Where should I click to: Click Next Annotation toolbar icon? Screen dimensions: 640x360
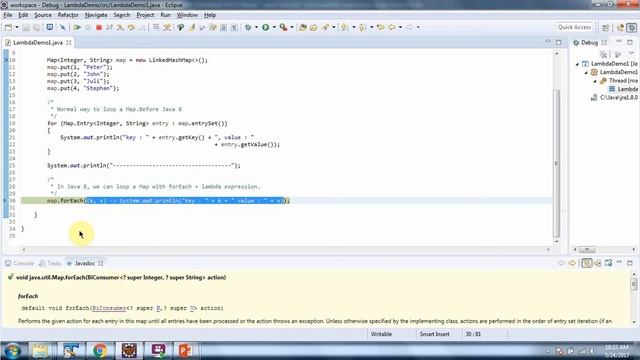click(x=345, y=27)
